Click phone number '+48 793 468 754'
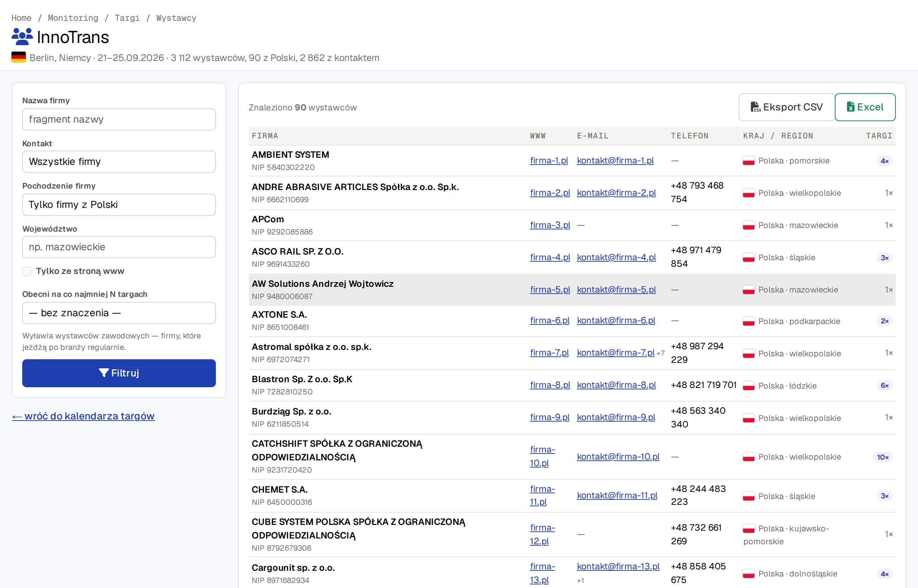 pyautogui.click(x=697, y=193)
